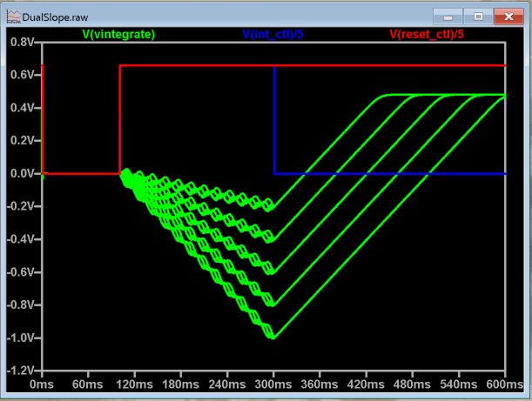Click the -1.2V label on vertical axis
The image size is (532, 401).
point(19,371)
